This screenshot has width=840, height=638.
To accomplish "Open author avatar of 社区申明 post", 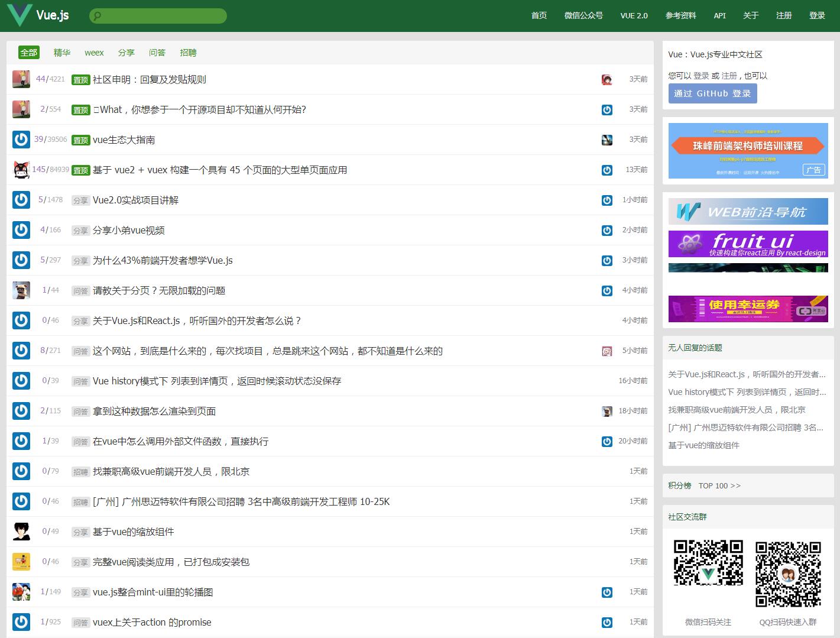I will pos(21,79).
